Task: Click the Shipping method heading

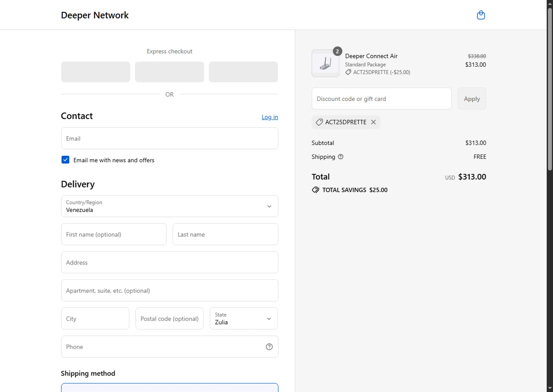Action: pos(88,373)
